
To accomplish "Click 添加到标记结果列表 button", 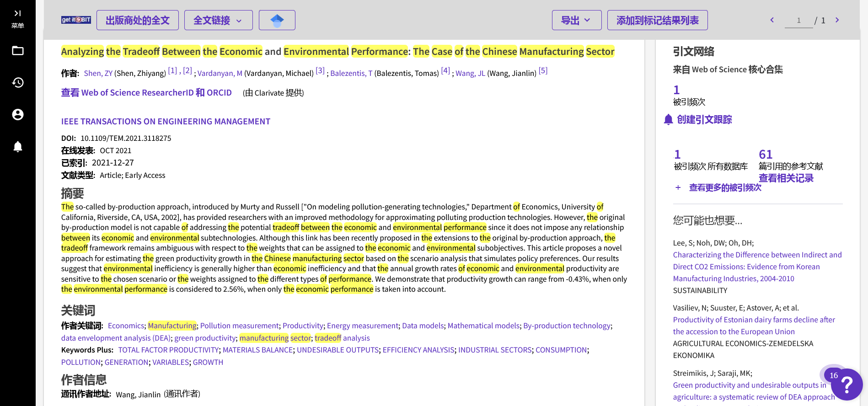I will coord(657,20).
